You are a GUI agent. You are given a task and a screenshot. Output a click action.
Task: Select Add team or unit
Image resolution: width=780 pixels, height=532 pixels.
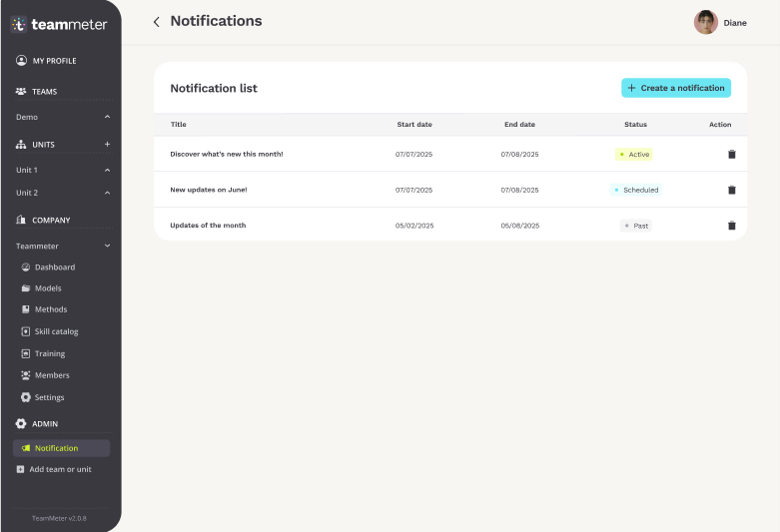(59, 469)
